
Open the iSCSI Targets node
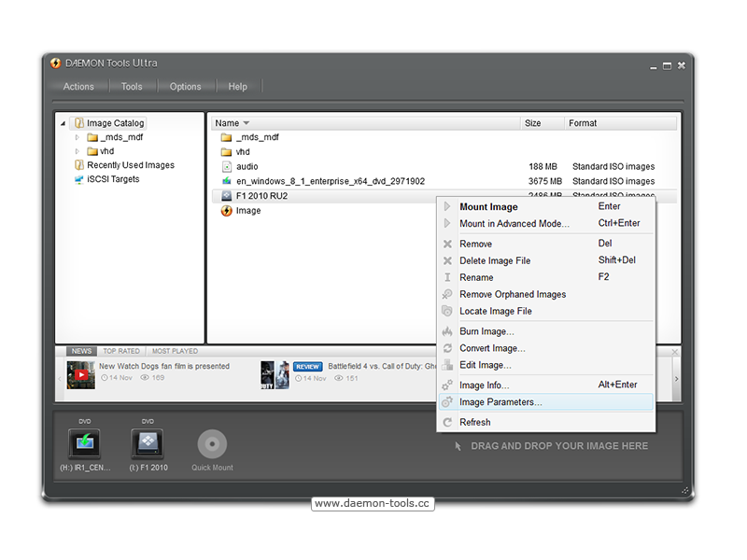(112, 179)
